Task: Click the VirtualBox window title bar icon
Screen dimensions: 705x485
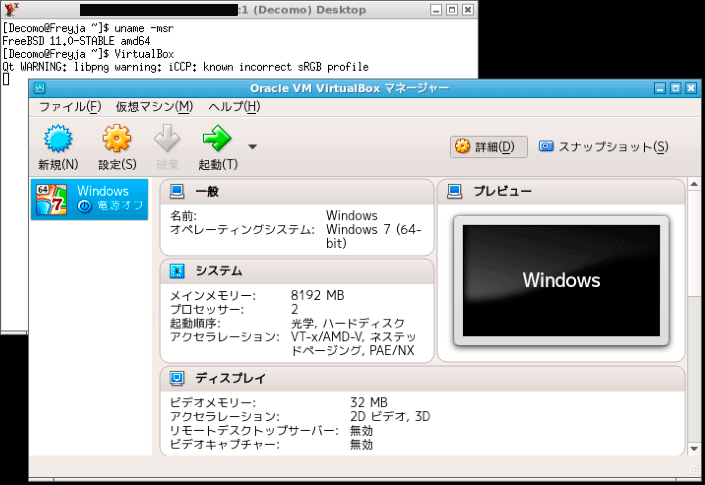Action: coord(40,87)
